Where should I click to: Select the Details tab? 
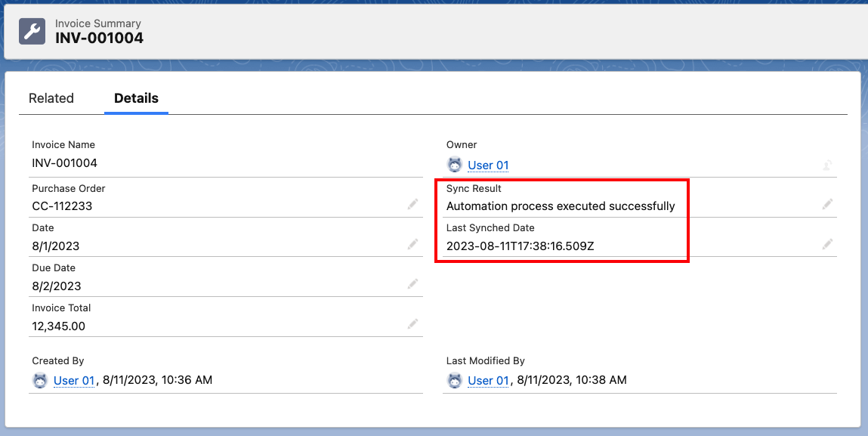[136, 98]
